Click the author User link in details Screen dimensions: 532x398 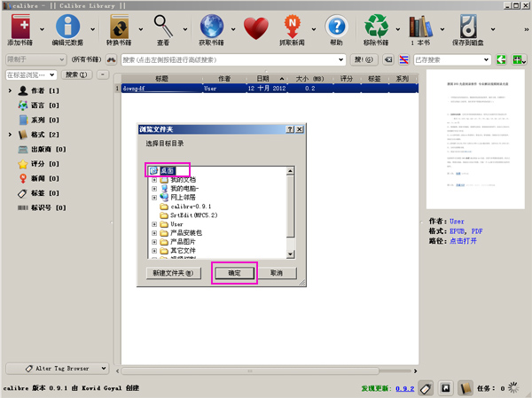(457, 222)
